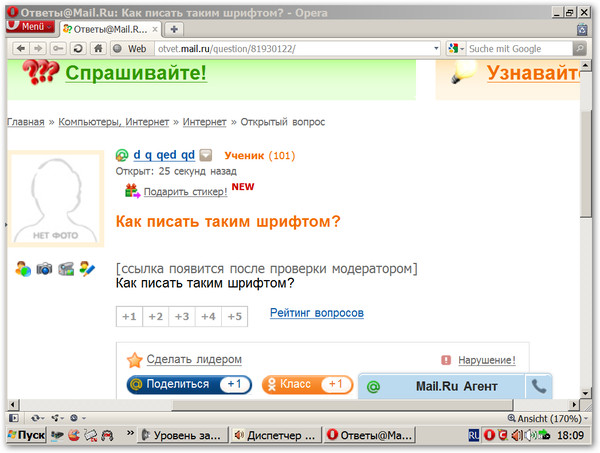Toggle the Opera panel button in status bar

coord(13,418)
